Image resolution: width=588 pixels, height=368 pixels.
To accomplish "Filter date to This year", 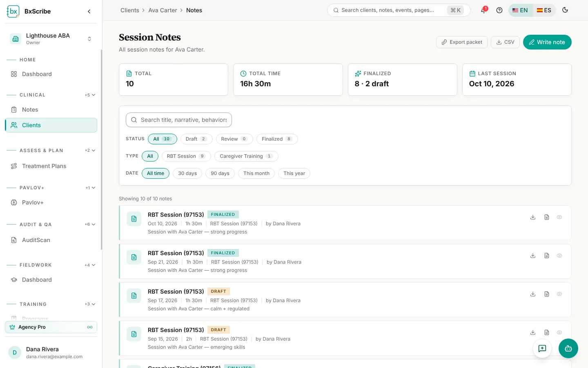I will pyautogui.click(x=294, y=173).
